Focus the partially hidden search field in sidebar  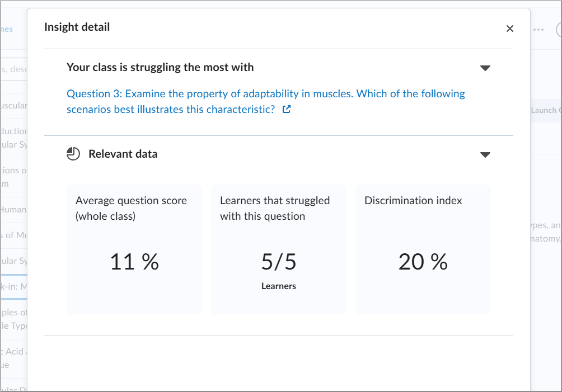click(14, 69)
